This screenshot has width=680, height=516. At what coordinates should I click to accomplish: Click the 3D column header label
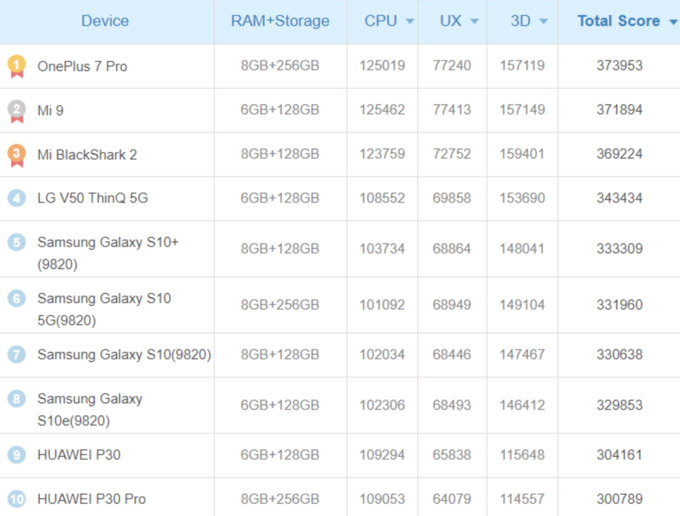520,21
